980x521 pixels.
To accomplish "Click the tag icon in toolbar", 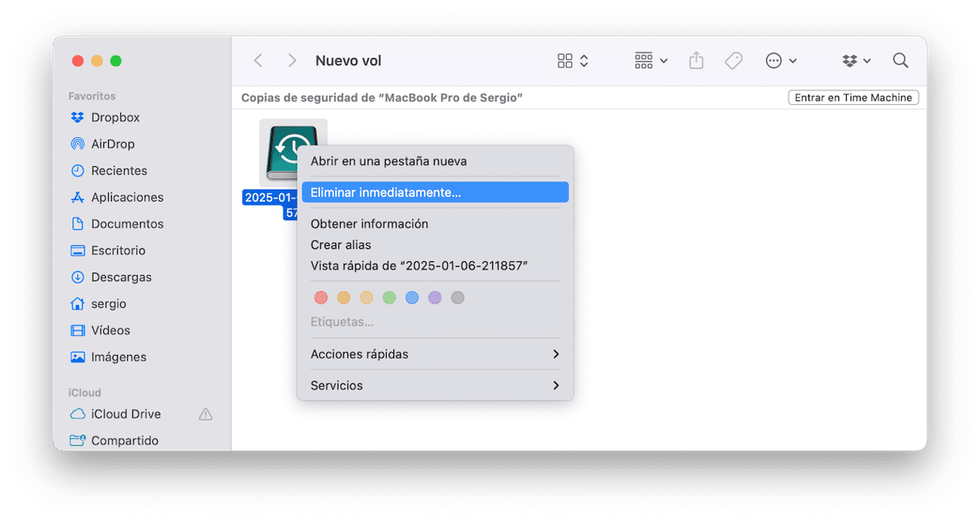I will [733, 60].
